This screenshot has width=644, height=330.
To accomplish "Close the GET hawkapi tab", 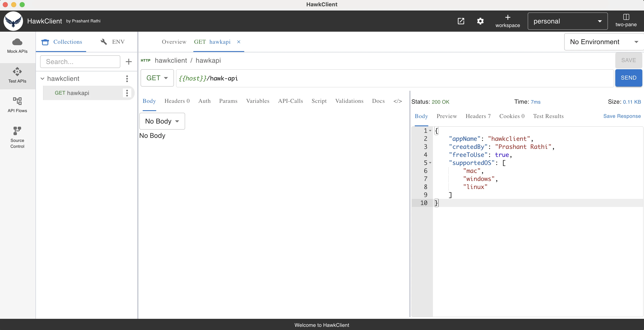I will coord(239,42).
